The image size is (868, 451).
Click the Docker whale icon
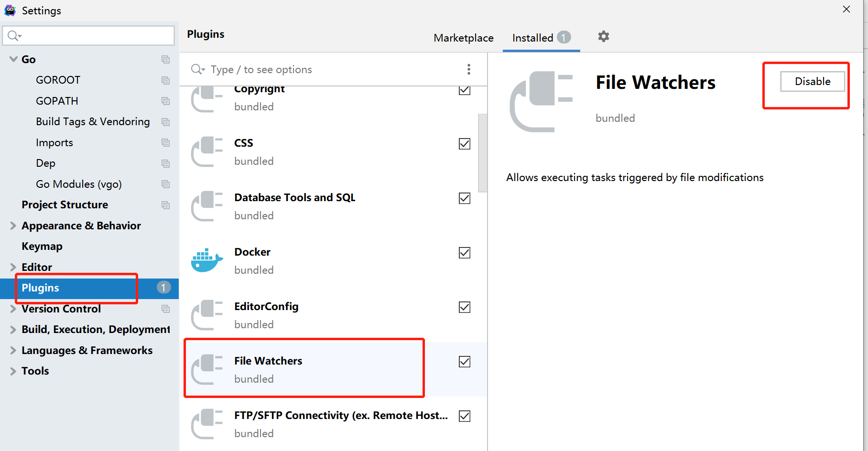pyautogui.click(x=206, y=260)
